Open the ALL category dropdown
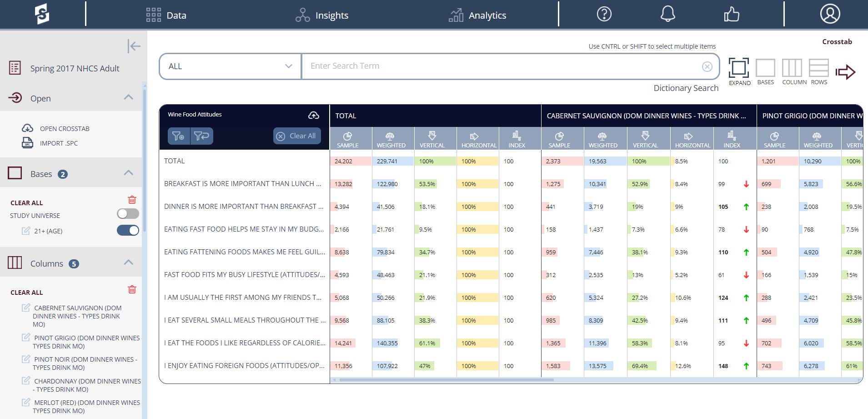Screen dimensions: 868x419 coord(230,66)
